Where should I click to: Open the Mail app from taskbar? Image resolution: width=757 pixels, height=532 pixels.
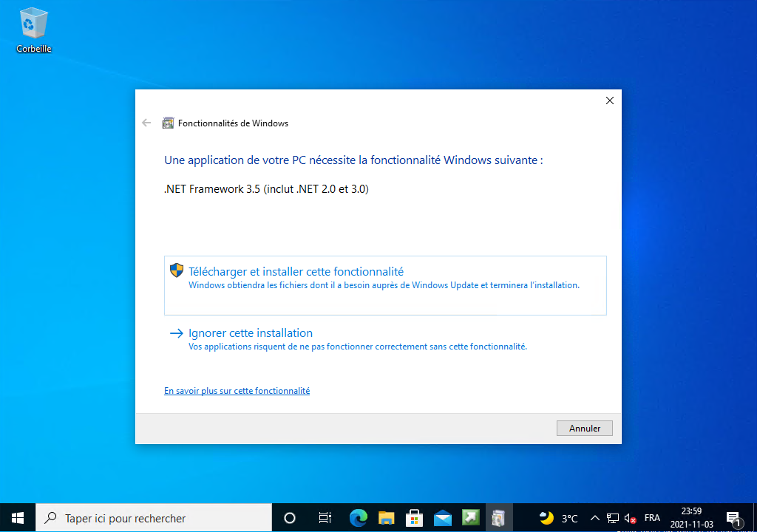tap(443, 518)
